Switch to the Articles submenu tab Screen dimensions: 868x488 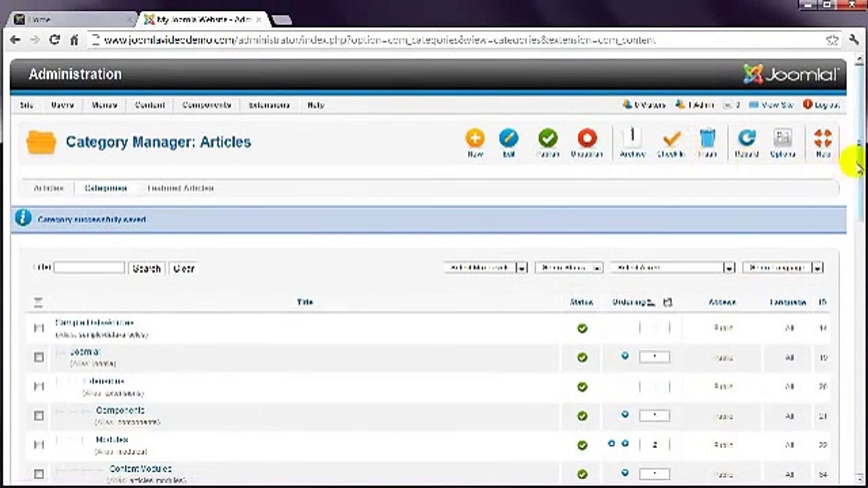pyautogui.click(x=49, y=188)
